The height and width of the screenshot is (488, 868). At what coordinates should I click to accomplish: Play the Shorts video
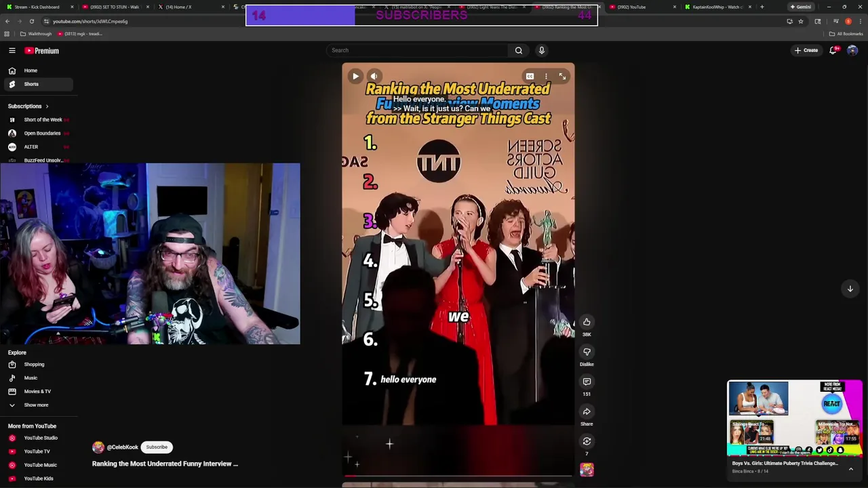[x=355, y=76]
